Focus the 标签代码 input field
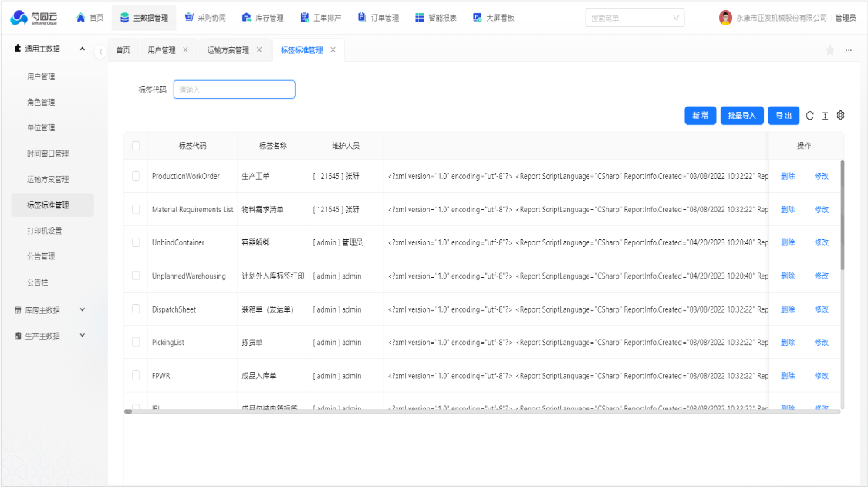Image resolution: width=868 pixels, height=487 pixels. coord(234,90)
